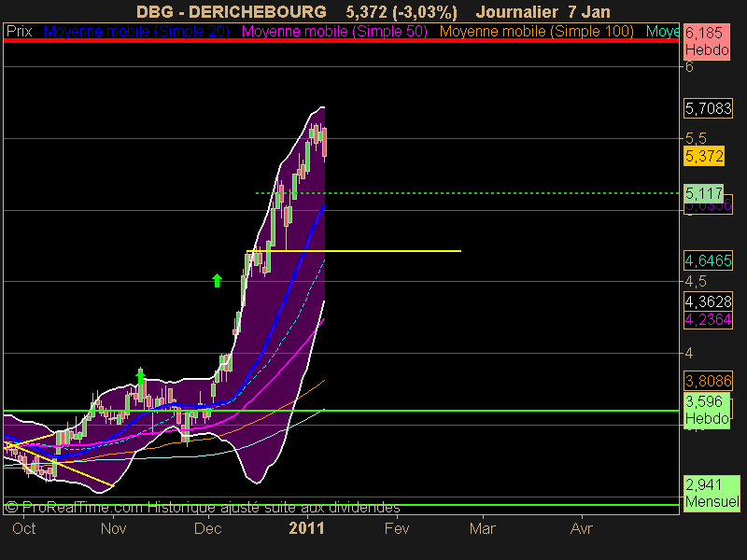Click the "2011" label on the time axis

[x=307, y=528]
